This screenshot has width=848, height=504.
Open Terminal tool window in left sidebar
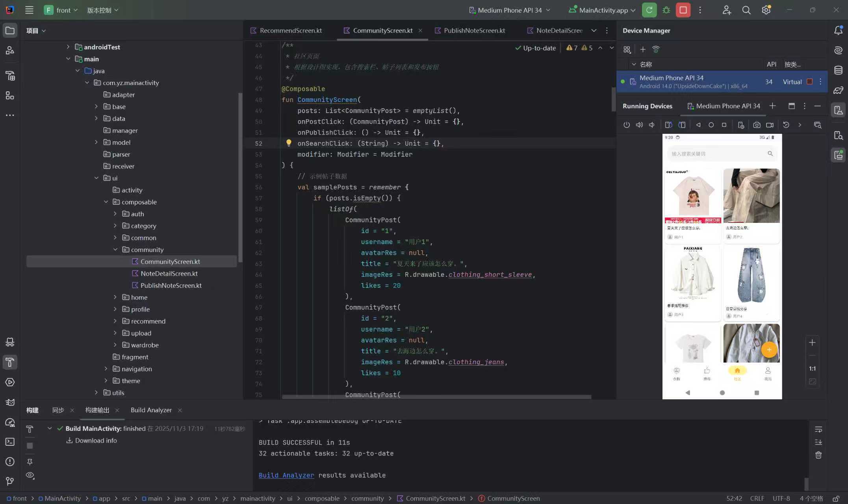click(10, 442)
